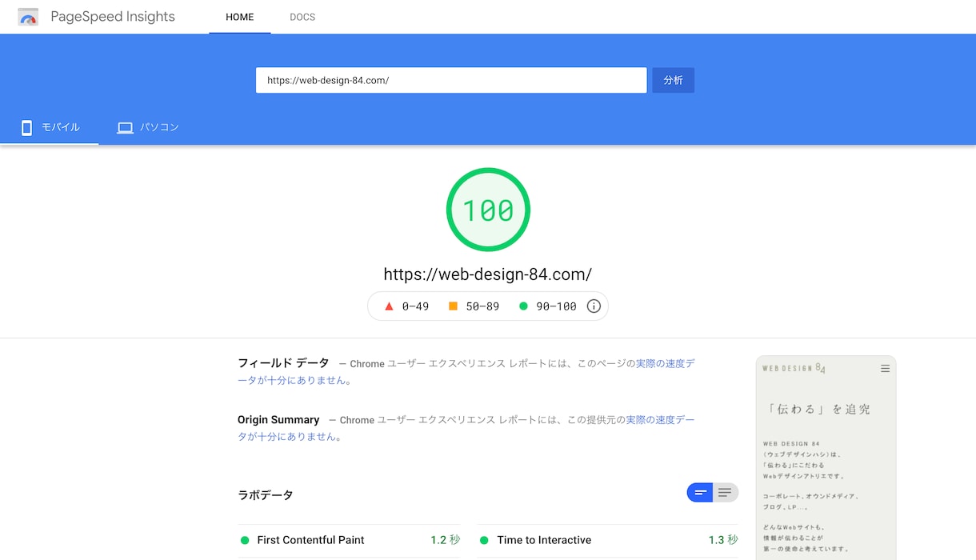This screenshot has width=976, height=560.
Task: Click the mobile phone icon
Action: point(26,128)
